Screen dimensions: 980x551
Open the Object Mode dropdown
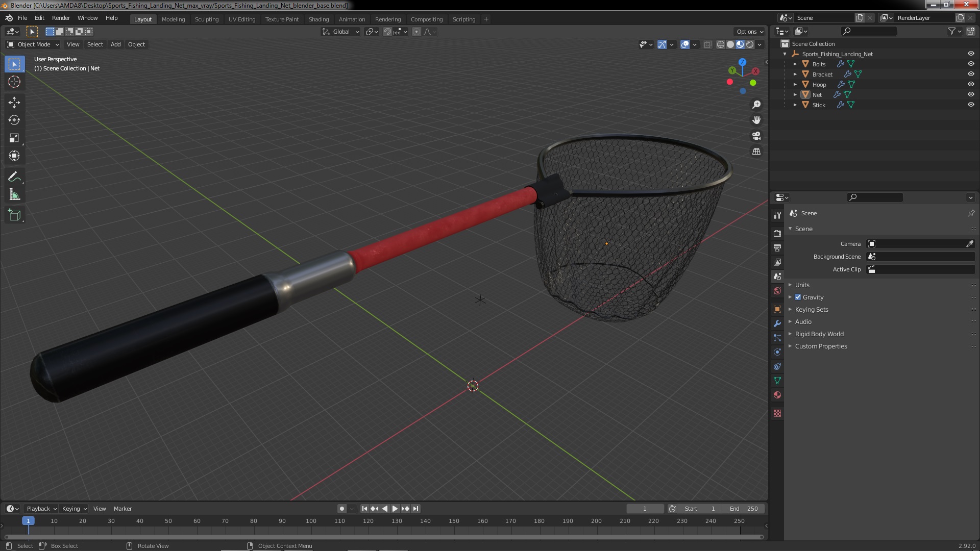pos(33,44)
